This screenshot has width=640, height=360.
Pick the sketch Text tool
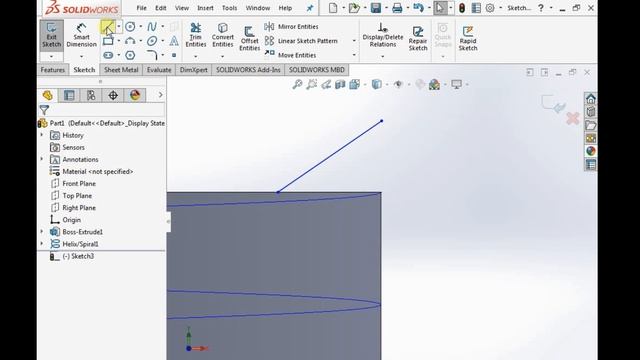(x=174, y=41)
